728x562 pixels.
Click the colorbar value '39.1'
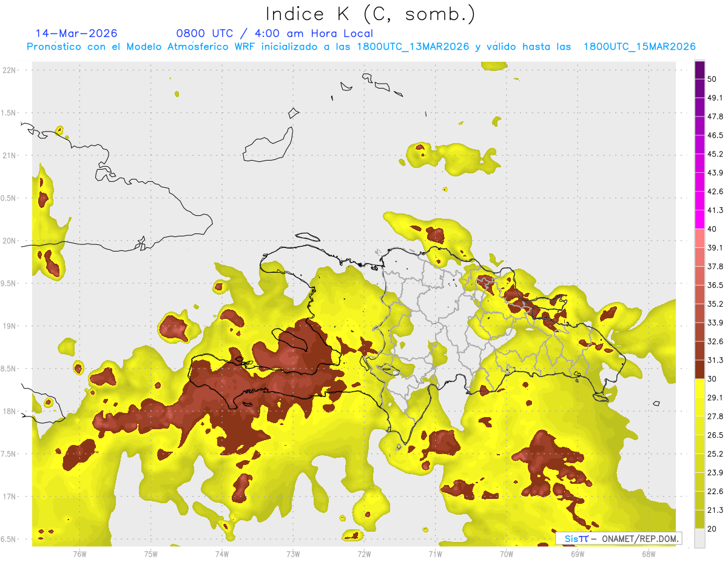coord(715,248)
